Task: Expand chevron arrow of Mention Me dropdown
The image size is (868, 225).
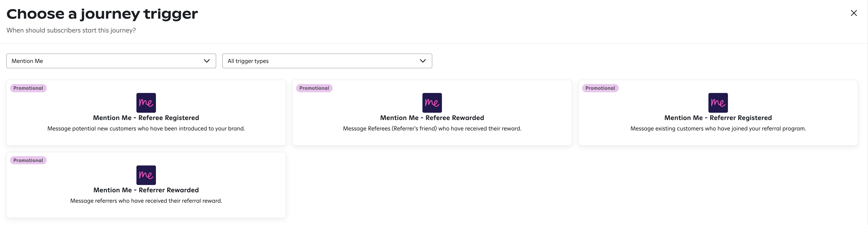Action: (207, 61)
